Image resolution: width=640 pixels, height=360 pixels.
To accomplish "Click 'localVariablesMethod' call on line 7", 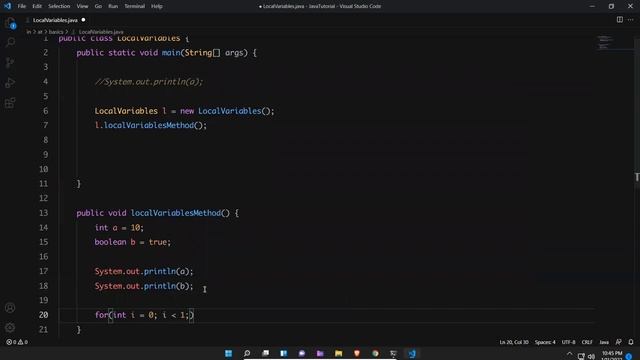I will point(149,125).
